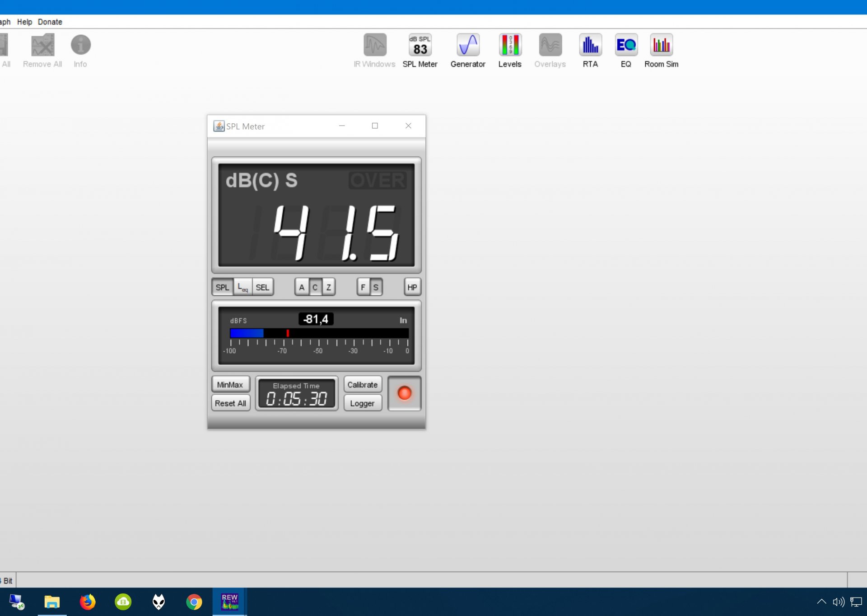Select A weighting toggle
The width and height of the screenshot is (867, 616).
coord(302,287)
